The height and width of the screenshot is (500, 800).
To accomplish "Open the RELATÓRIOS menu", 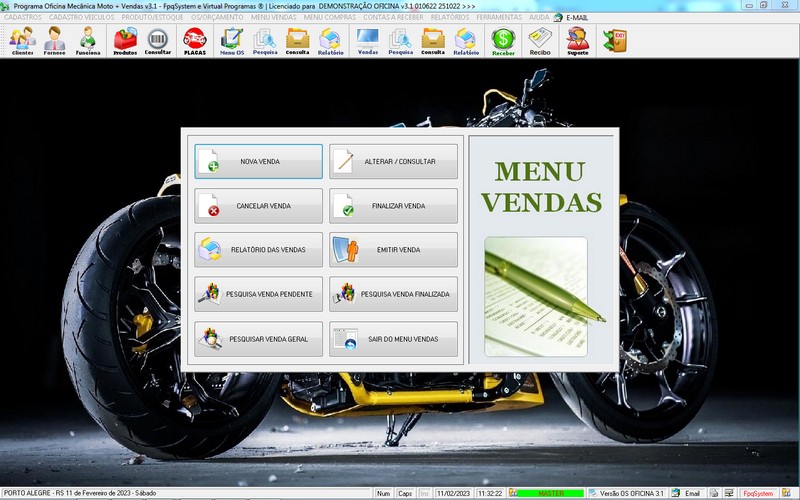I will (x=449, y=17).
